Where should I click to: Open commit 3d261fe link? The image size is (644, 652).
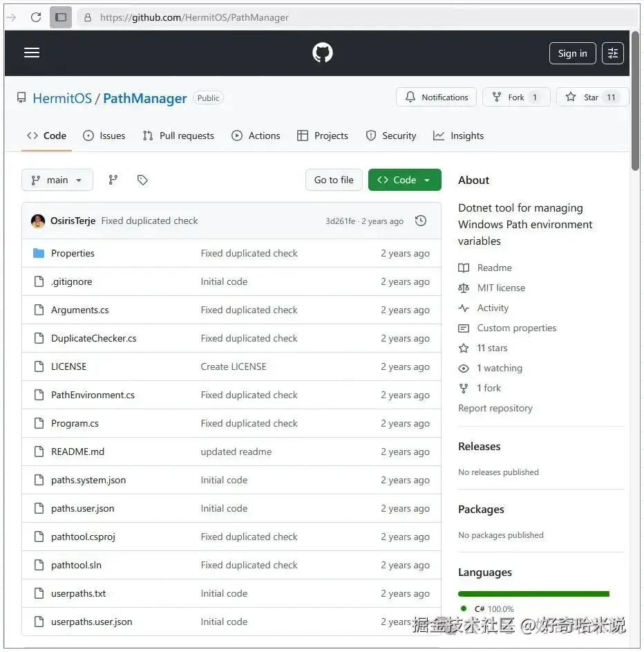pos(340,221)
